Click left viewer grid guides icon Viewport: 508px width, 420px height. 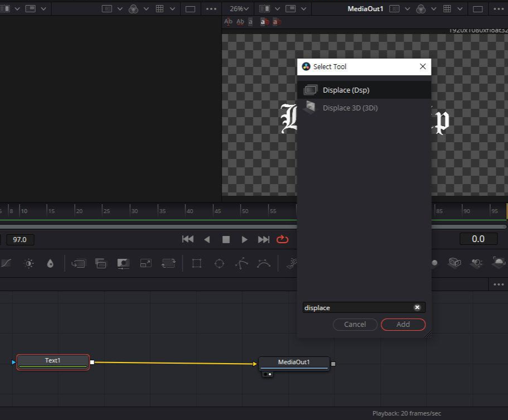(x=160, y=9)
